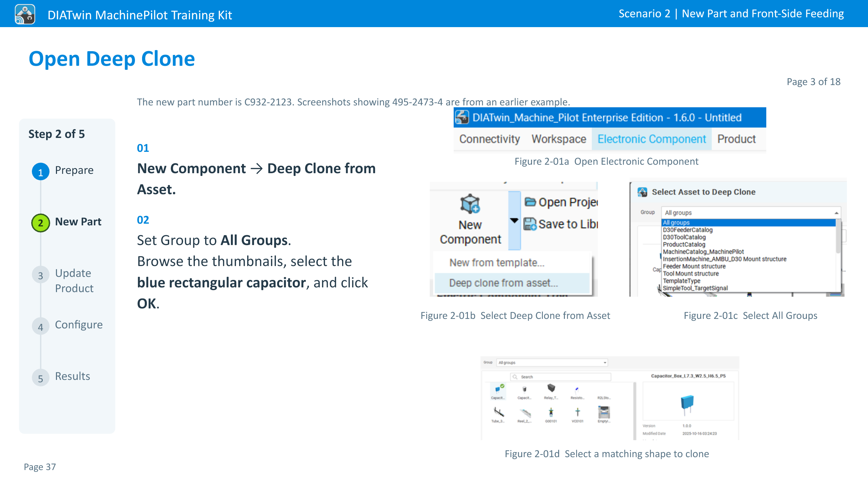Screen dimensions: 868x488
Task: Click the Open Deep Clone heading
Action: (112, 59)
